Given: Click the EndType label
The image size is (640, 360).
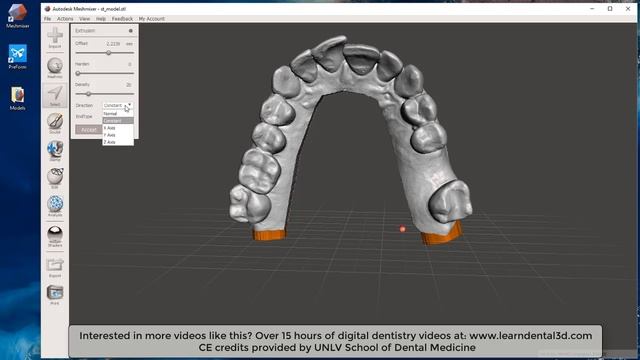Looking at the screenshot, I should (x=84, y=116).
